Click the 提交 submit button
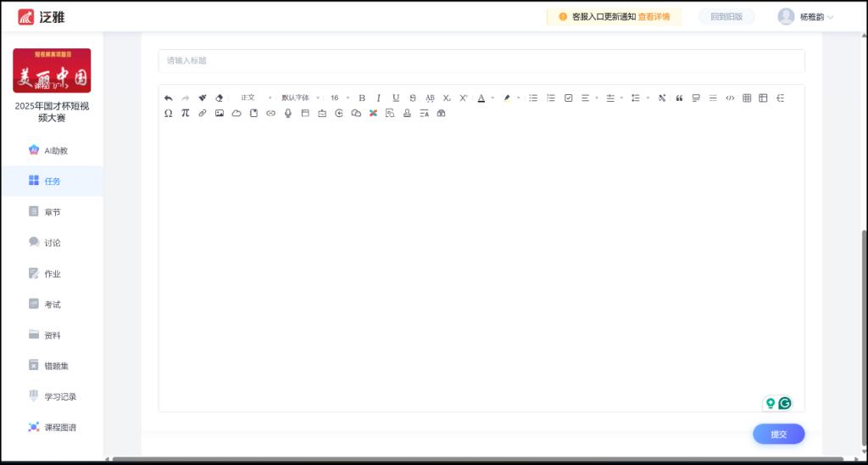Image resolution: width=868 pixels, height=465 pixels. tap(778, 434)
